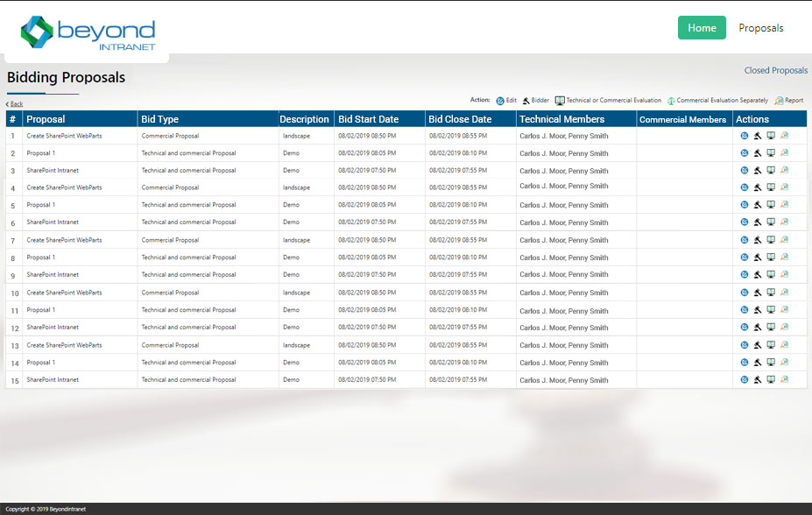Click the Home button
Viewport: 812px width, 515px height.
(x=701, y=27)
